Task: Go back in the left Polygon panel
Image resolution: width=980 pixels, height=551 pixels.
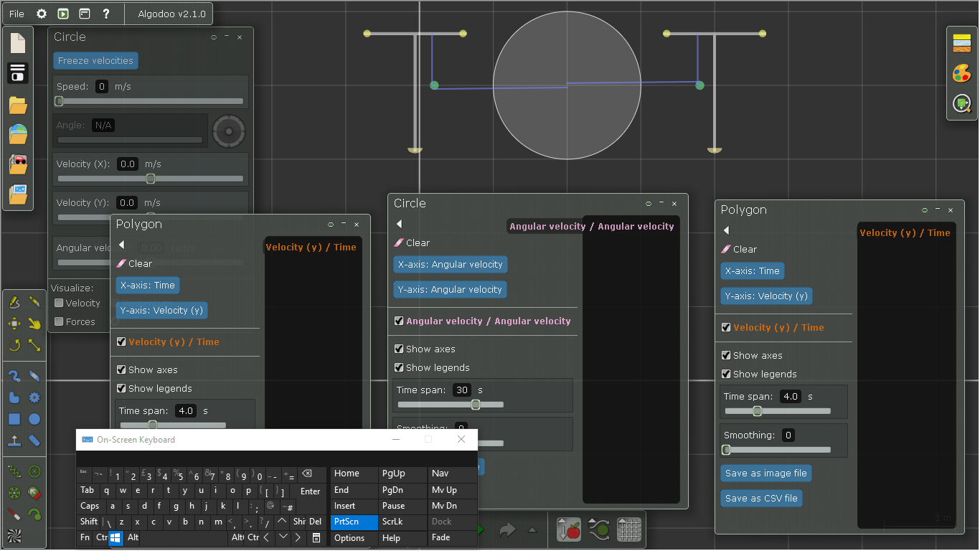Action: [x=121, y=245]
